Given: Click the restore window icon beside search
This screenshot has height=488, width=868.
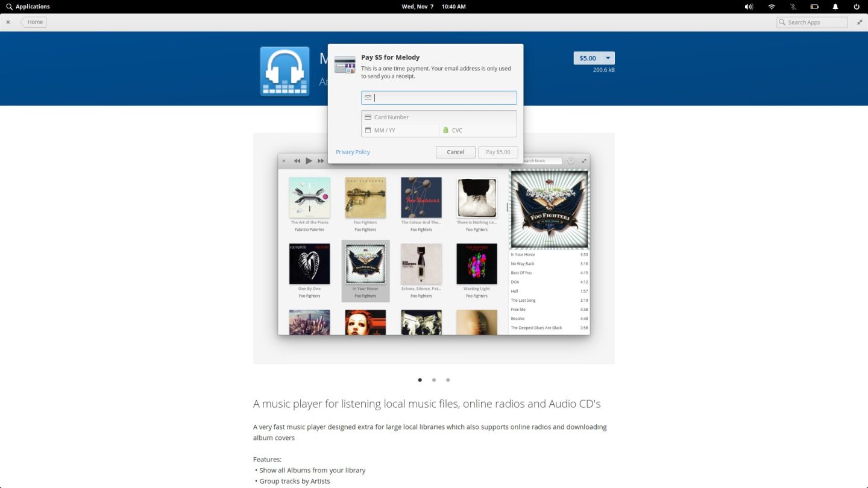Looking at the screenshot, I should [860, 22].
